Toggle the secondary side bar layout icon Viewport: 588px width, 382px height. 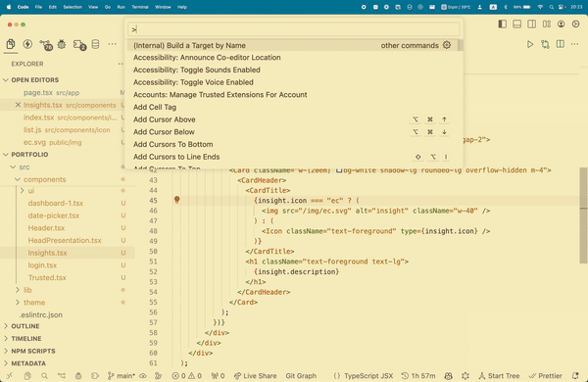(531, 24)
